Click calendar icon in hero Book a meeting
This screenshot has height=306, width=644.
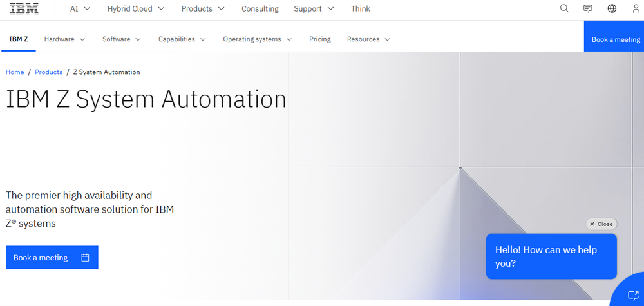tap(85, 258)
